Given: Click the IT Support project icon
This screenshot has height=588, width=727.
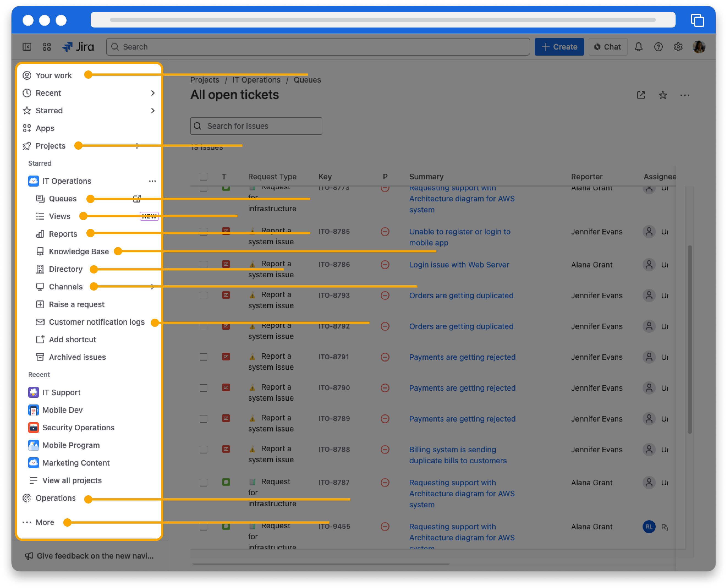Looking at the screenshot, I should click(33, 392).
